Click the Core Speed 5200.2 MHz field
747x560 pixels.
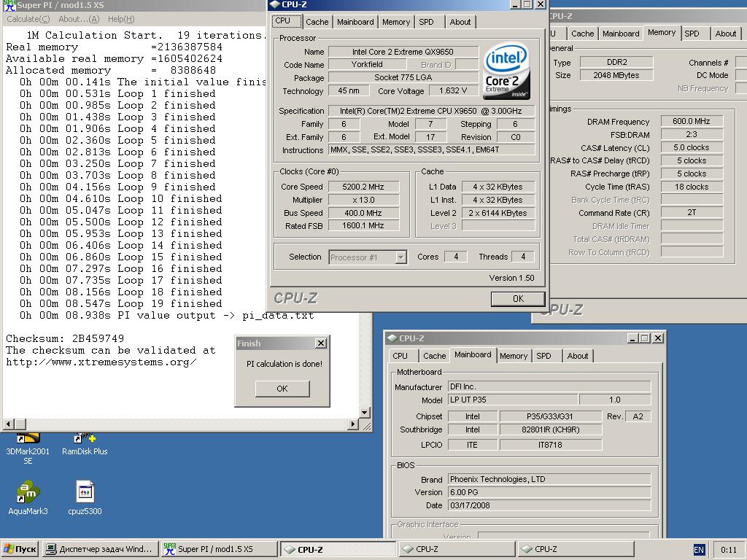click(363, 187)
